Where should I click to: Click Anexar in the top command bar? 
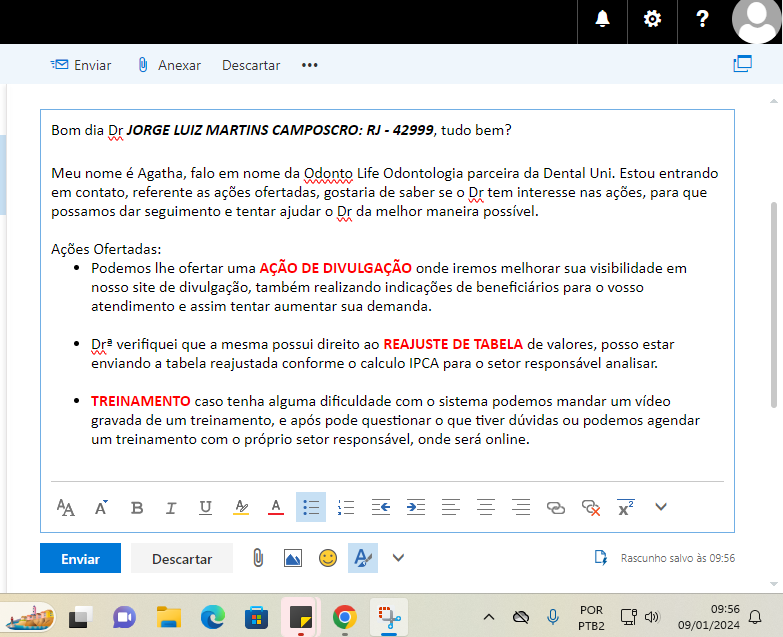pyautogui.click(x=168, y=65)
